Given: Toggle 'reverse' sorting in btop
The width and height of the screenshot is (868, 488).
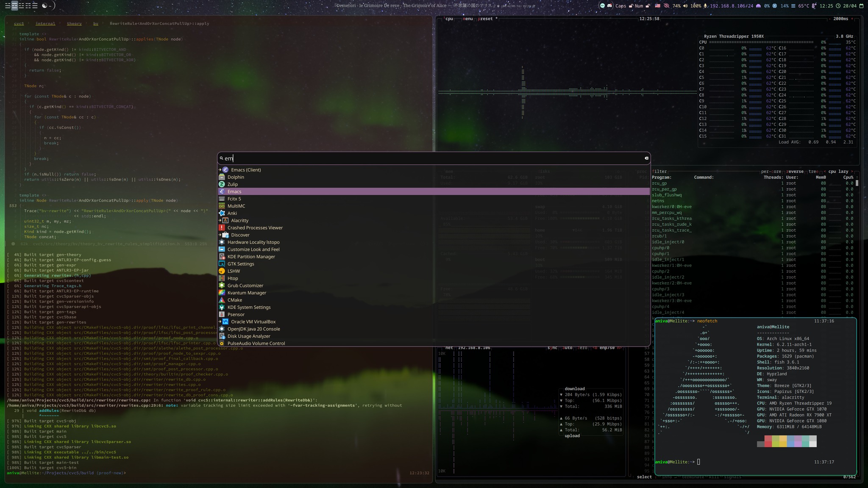Looking at the screenshot, I should click(x=795, y=172).
